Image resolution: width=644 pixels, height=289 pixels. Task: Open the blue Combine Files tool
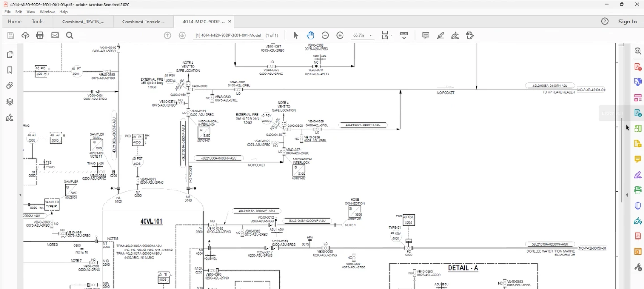pyautogui.click(x=638, y=82)
